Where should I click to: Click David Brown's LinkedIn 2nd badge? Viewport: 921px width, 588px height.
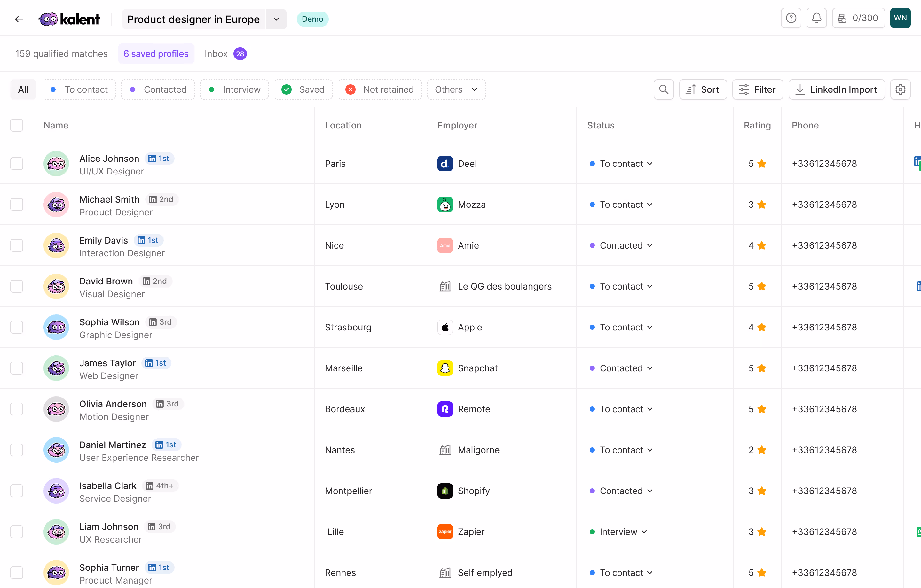click(155, 282)
